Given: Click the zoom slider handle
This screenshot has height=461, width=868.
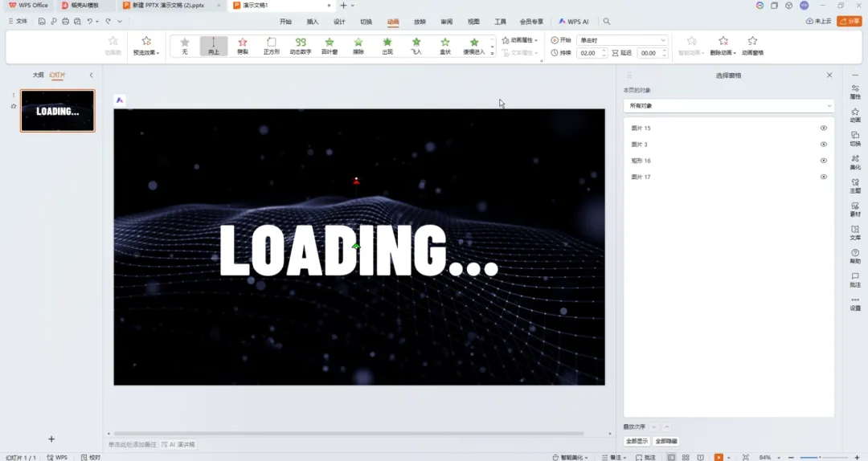Looking at the screenshot, I should (820, 457).
